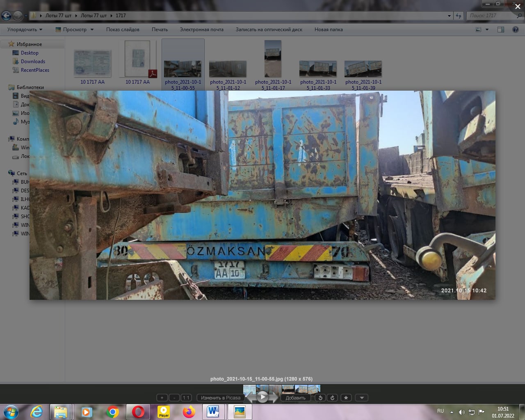525x420 pixels.
Task: Click 'Изменить в Picasa' button
Action: pos(221,397)
